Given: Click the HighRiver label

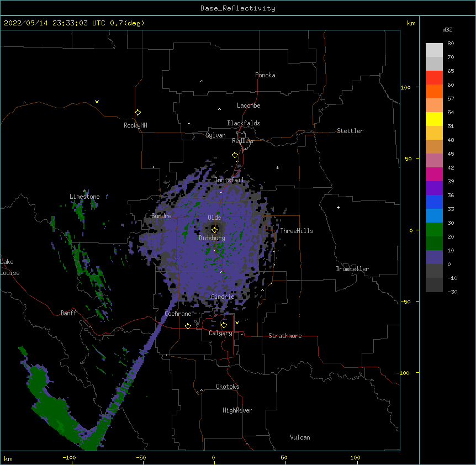Looking at the screenshot, I should coord(237,410).
